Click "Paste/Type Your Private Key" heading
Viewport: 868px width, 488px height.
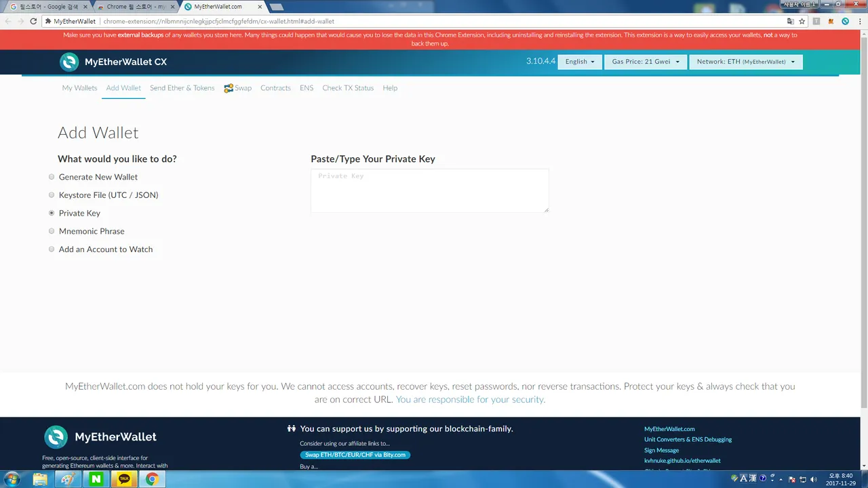pyautogui.click(x=373, y=159)
